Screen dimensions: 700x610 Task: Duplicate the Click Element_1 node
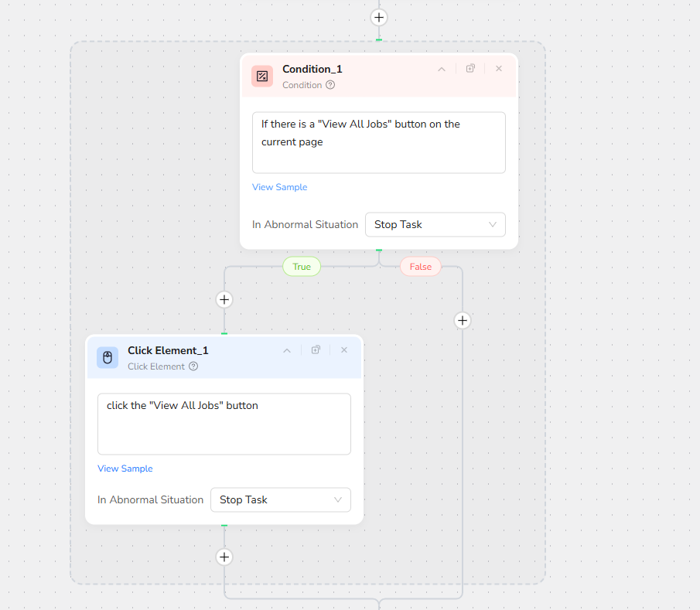(x=316, y=350)
